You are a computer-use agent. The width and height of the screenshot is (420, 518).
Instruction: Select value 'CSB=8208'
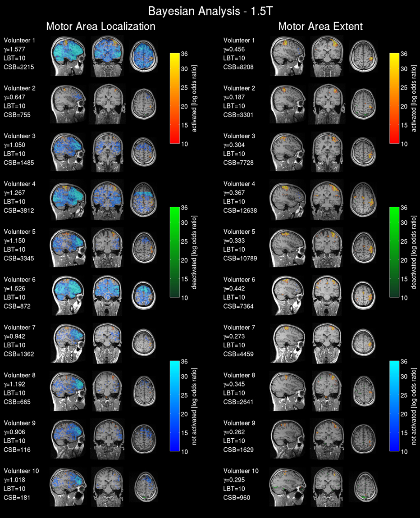coord(238,67)
